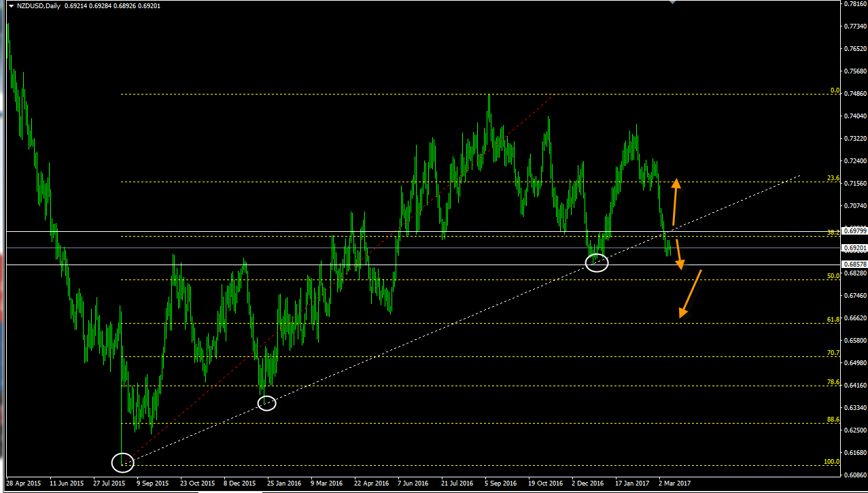Click the 7 Jun 2016 date label

(415, 483)
